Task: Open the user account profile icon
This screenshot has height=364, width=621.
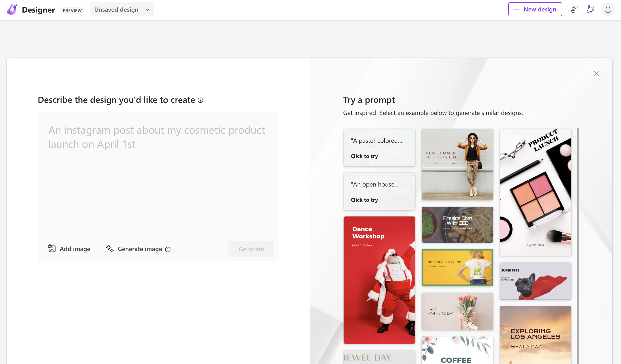Action: tap(608, 9)
